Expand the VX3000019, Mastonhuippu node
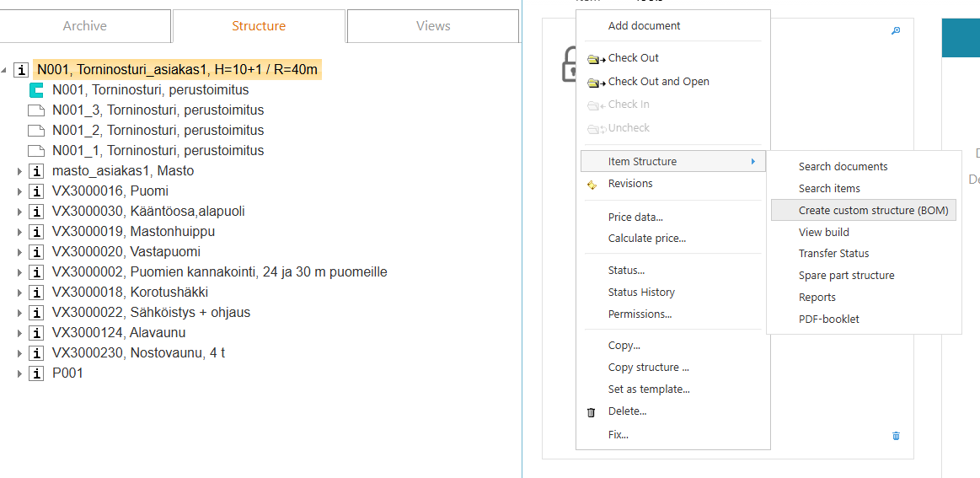 pos(19,232)
